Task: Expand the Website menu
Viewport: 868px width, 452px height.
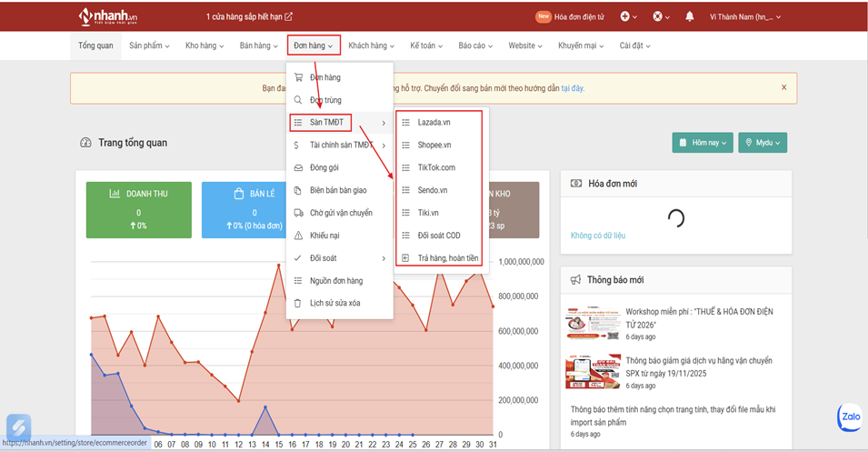Action: point(525,45)
